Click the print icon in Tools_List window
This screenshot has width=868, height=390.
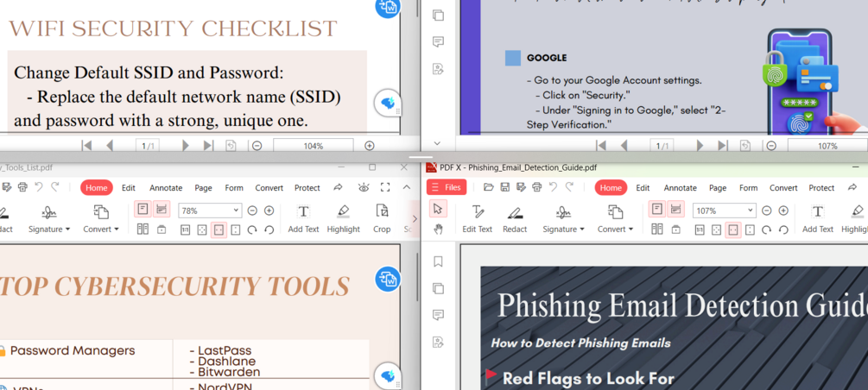pyautogui.click(x=22, y=187)
